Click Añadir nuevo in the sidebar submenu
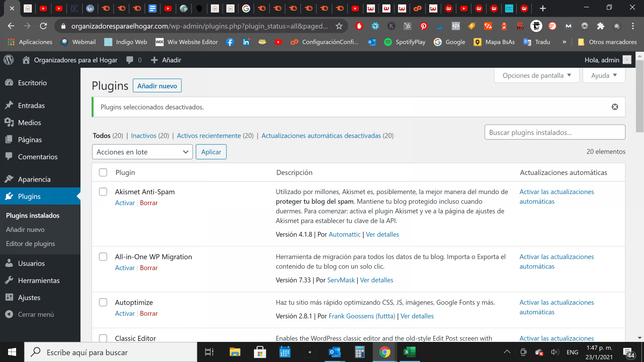 click(x=25, y=230)
